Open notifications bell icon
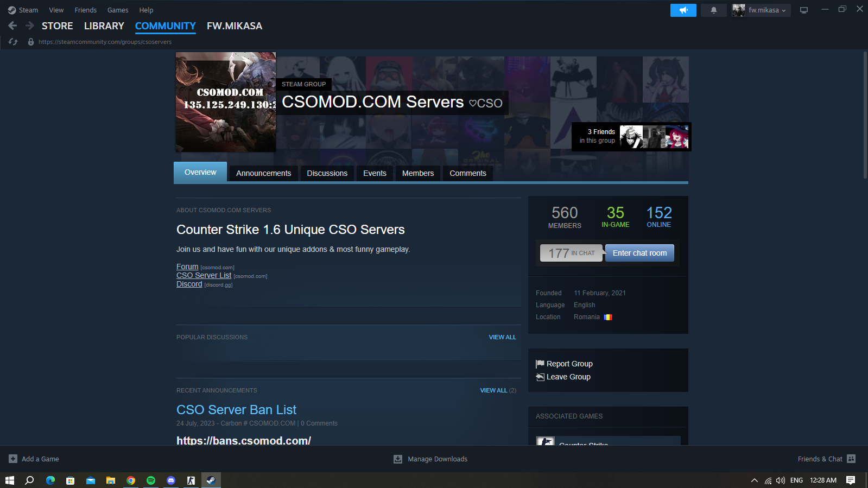 pos(713,10)
